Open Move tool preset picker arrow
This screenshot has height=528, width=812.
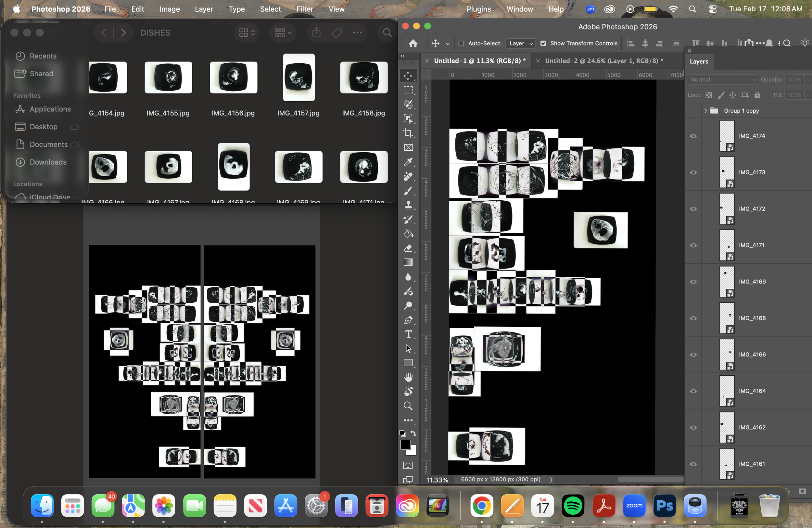point(447,44)
